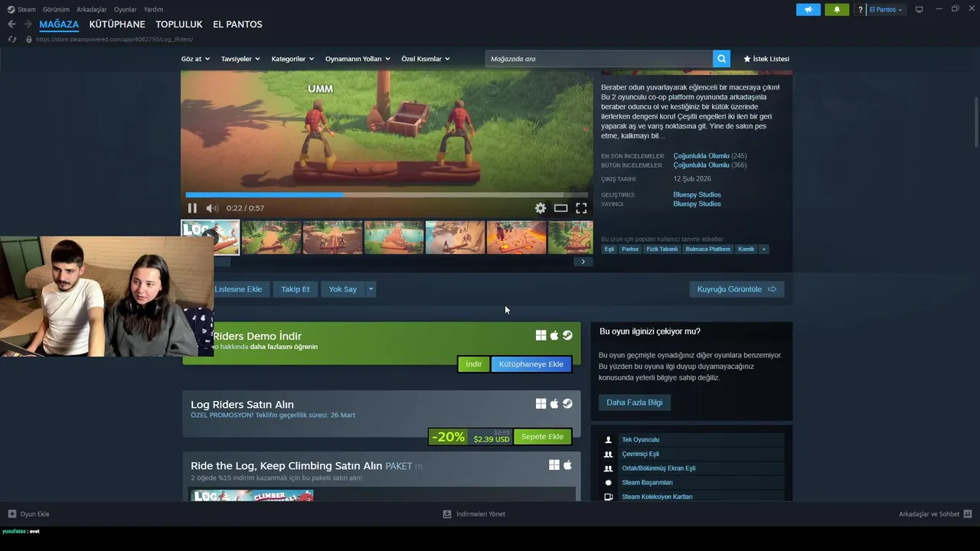
Task: Click the page vertical scrollbar
Action: pyautogui.click(x=976, y=122)
